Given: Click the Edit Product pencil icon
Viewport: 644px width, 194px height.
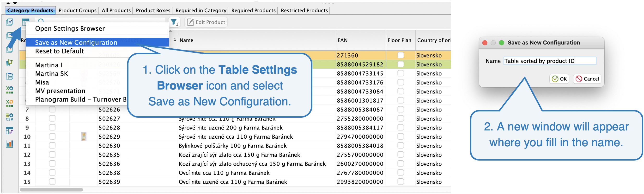Looking at the screenshot, I should click(190, 22).
